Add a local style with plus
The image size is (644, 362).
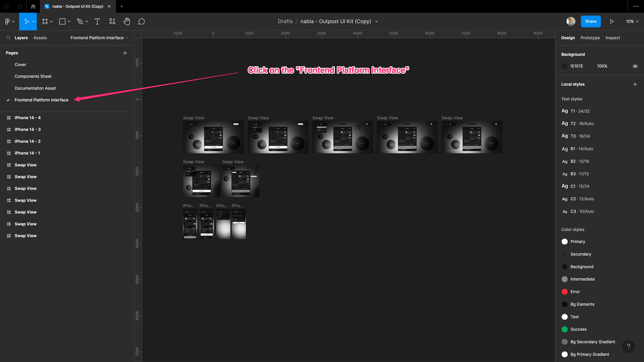(x=635, y=84)
